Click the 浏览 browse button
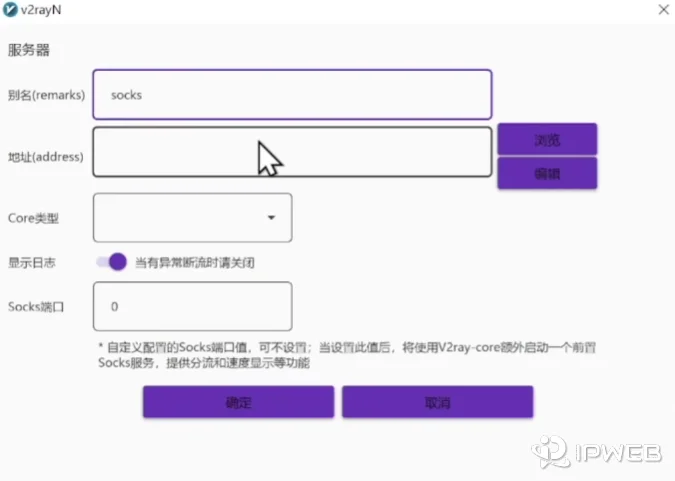The height and width of the screenshot is (481, 675). 547,140
